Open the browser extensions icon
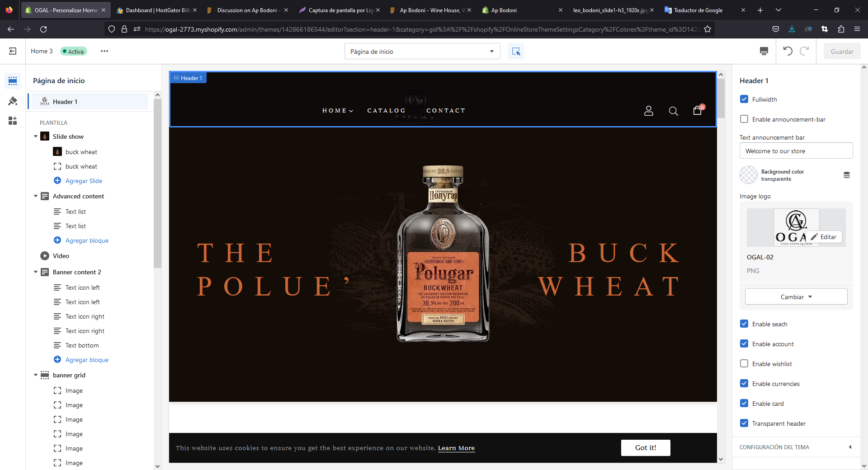Screen dimensions: 868x470 841,29
